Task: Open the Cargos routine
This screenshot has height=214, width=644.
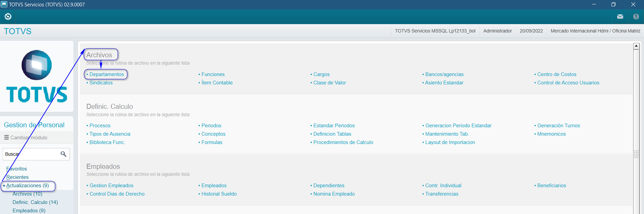Action: [321, 74]
